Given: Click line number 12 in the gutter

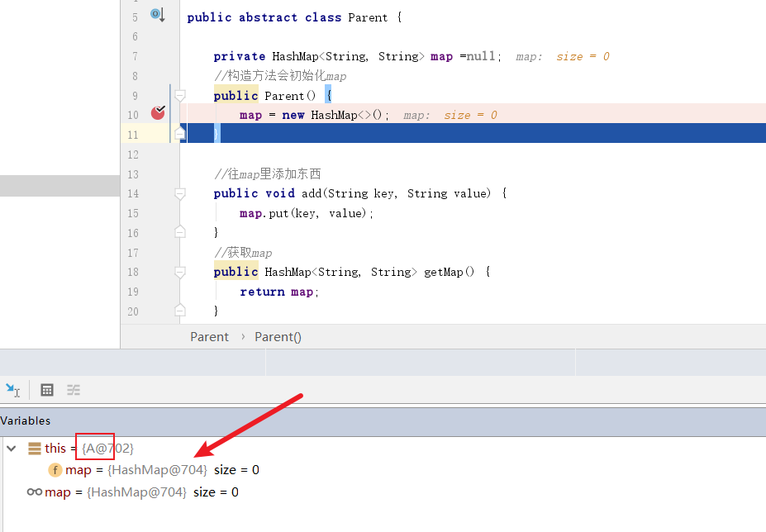Looking at the screenshot, I should tap(133, 154).
